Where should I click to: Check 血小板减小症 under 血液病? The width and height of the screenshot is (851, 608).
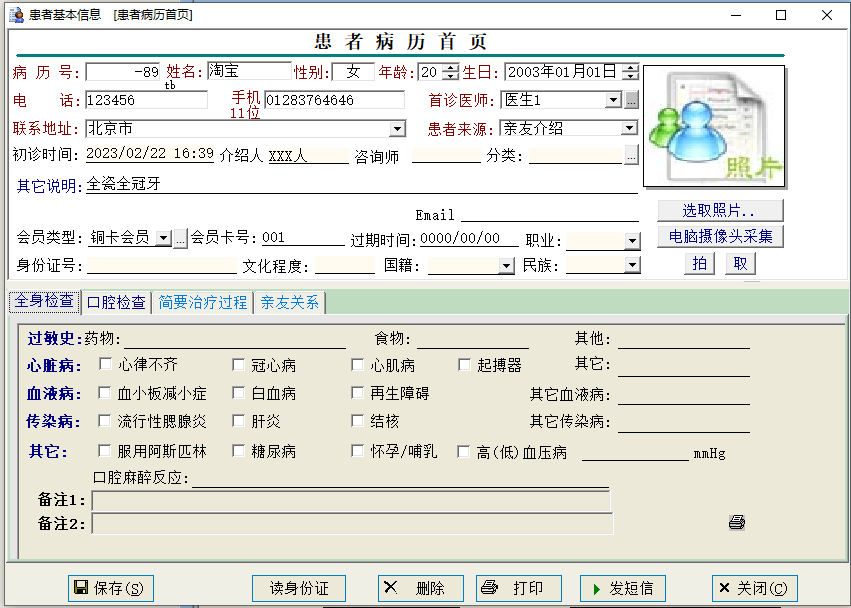(104, 392)
